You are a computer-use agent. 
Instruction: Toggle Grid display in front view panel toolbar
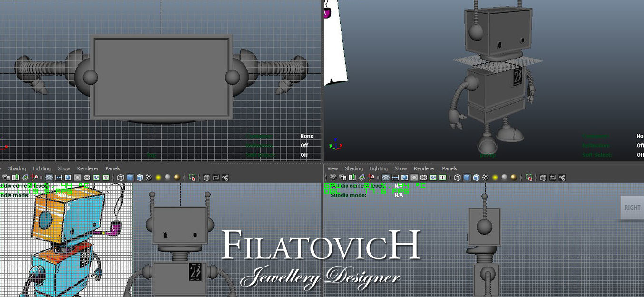click(x=49, y=178)
